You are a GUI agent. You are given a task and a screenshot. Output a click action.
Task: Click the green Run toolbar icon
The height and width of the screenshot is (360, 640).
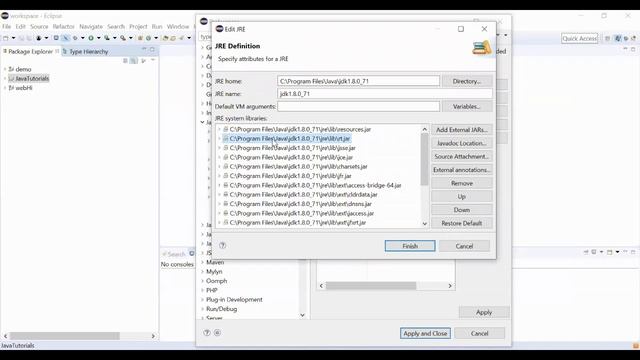pos(91,38)
